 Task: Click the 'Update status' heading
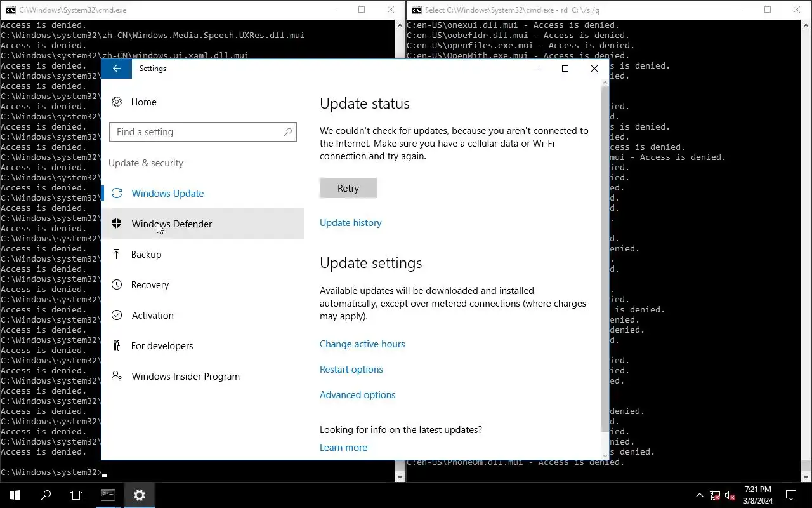pyautogui.click(x=365, y=104)
